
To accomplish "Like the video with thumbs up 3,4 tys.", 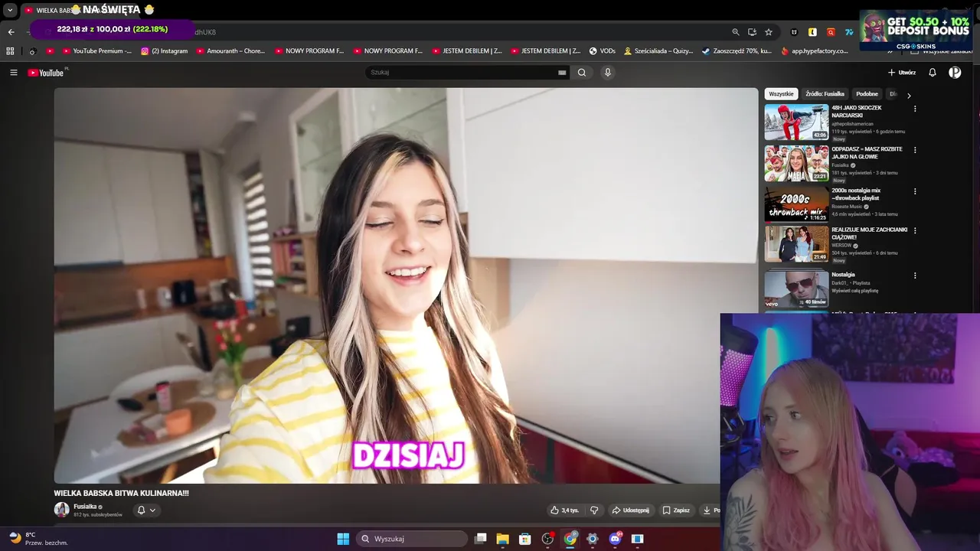I will 564,510.
